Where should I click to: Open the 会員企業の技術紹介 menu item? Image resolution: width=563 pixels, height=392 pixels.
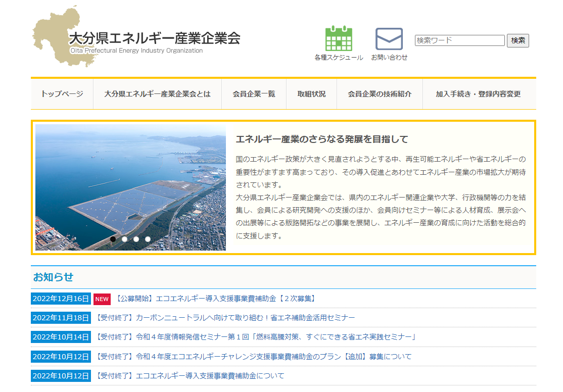[x=380, y=93]
